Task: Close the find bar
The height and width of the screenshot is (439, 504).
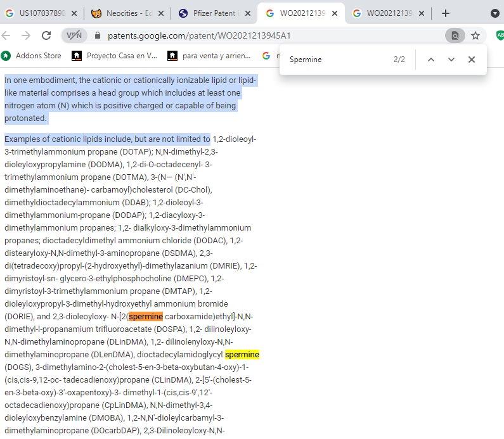Action: pyautogui.click(x=472, y=60)
